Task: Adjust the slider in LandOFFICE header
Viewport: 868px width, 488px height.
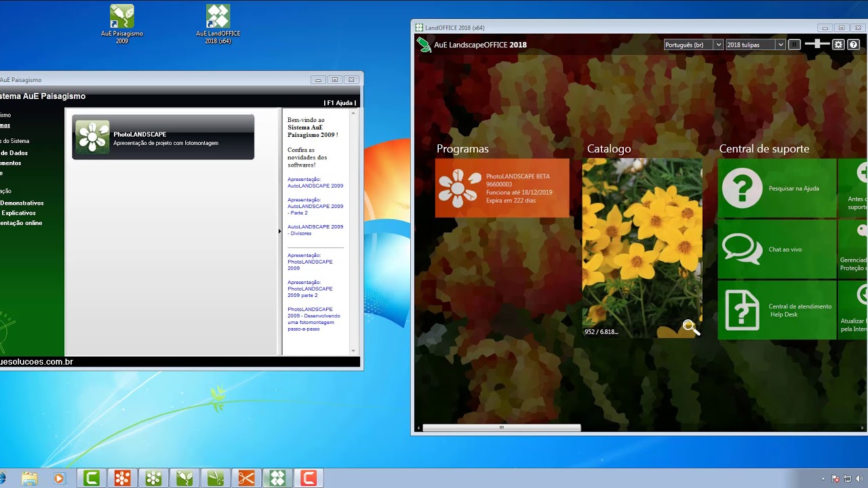Action: pyautogui.click(x=817, y=44)
